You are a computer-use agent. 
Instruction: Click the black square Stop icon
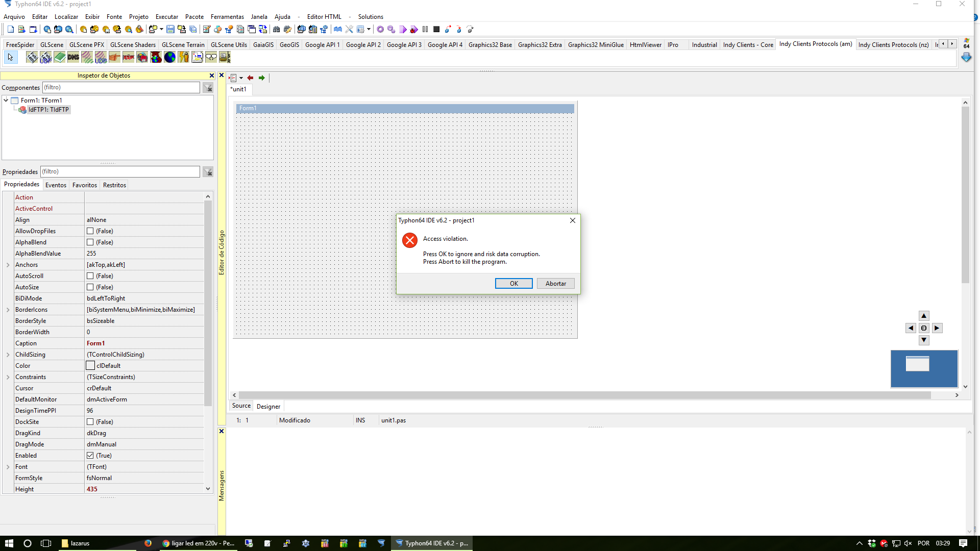[436, 30]
